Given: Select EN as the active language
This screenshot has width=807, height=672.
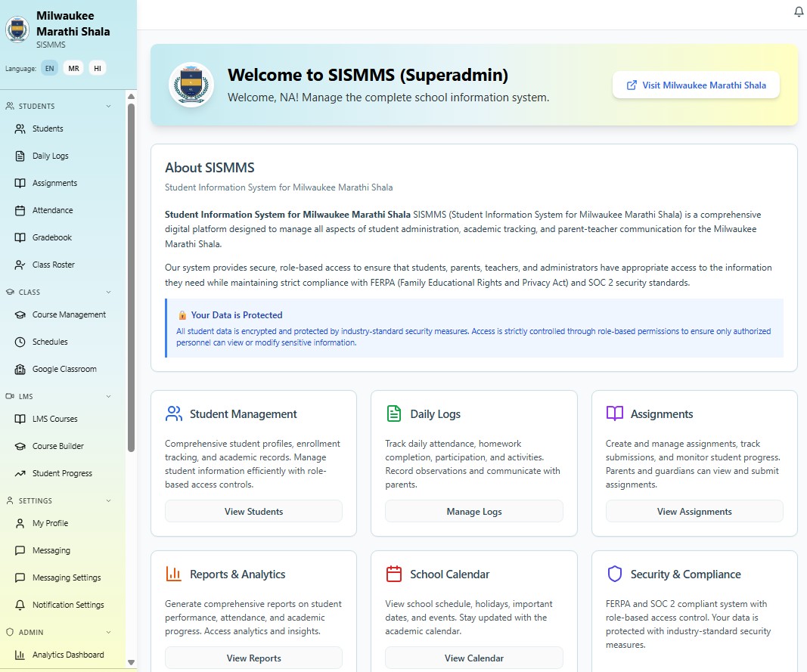Looking at the screenshot, I should (x=49, y=68).
